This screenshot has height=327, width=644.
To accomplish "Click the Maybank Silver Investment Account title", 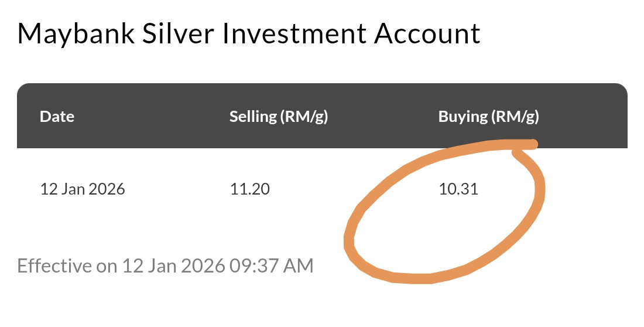I will (249, 34).
